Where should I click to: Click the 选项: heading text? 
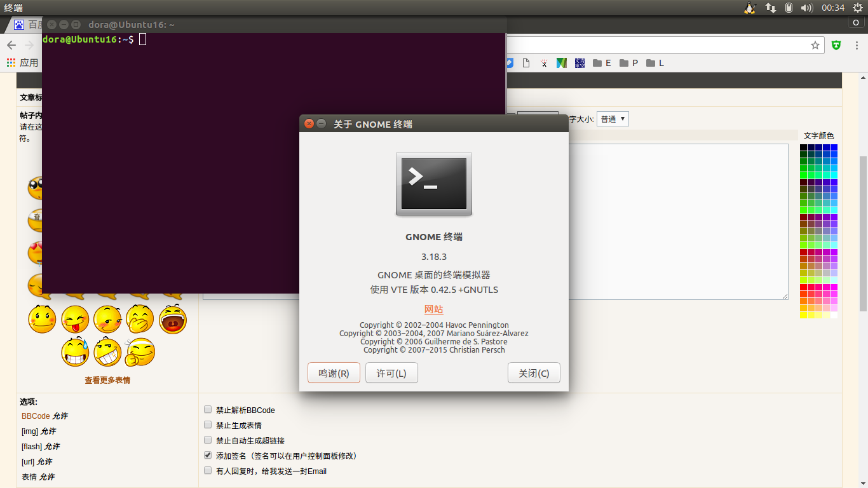pos(29,402)
